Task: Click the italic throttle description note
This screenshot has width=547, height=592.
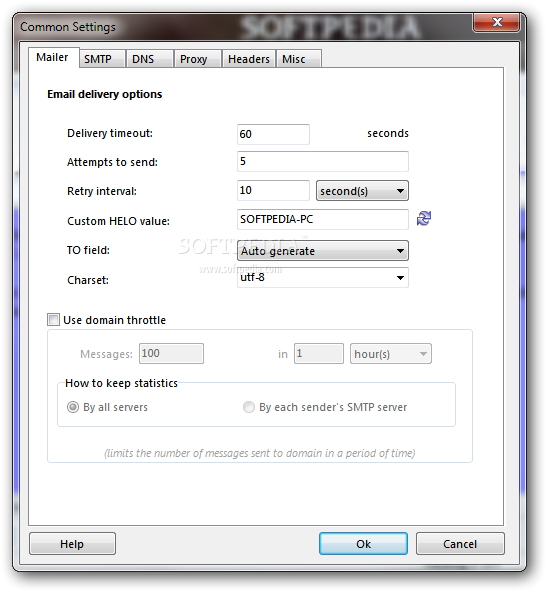Action: point(260,453)
